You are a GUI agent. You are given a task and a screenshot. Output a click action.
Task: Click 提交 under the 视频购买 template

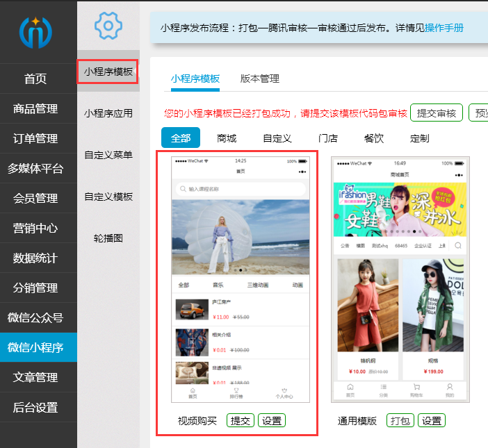(x=240, y=421)
